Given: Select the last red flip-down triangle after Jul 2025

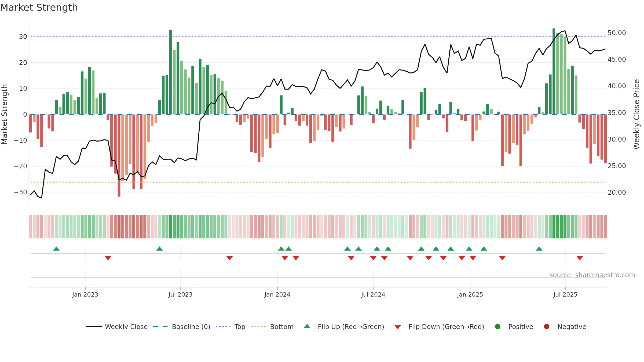Looking at the screenshot, I should point(580,258).
